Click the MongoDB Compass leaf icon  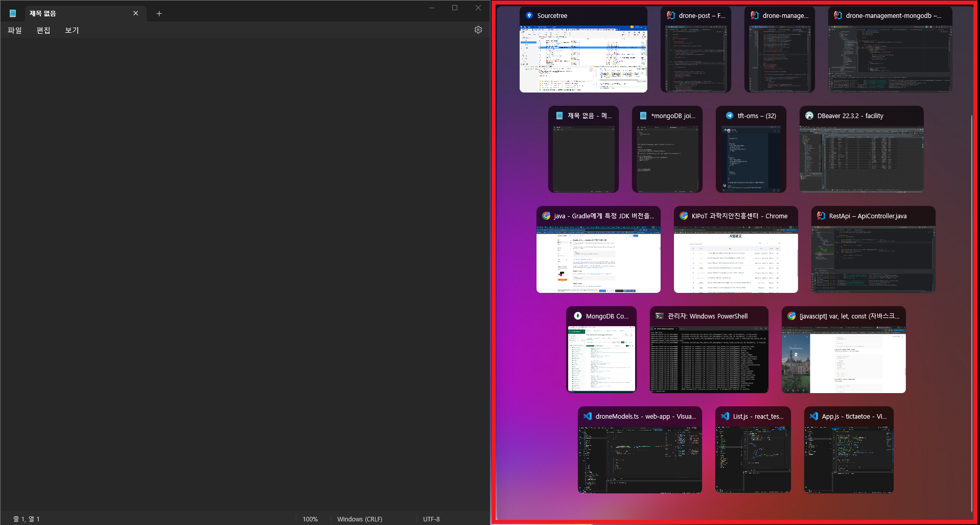pos(578,316)
